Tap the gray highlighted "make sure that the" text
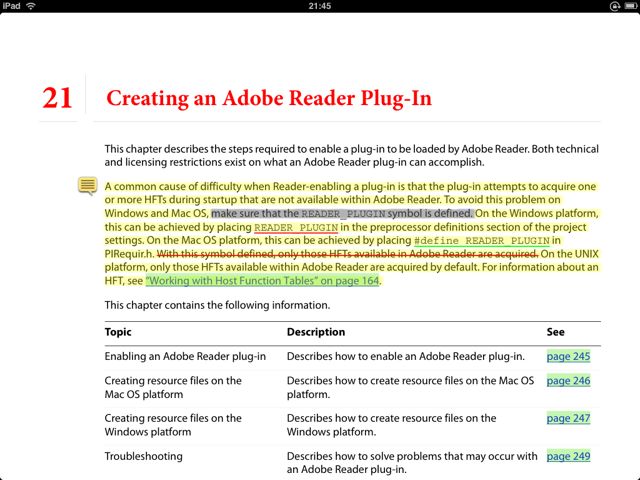 tap(255, 213)
